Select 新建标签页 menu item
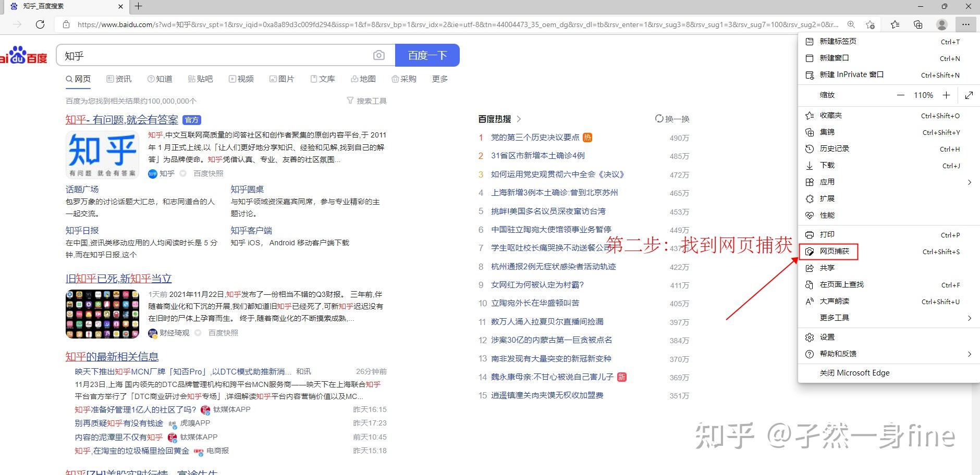The height and width of the screenshot is (475, 980). point(889,41)
